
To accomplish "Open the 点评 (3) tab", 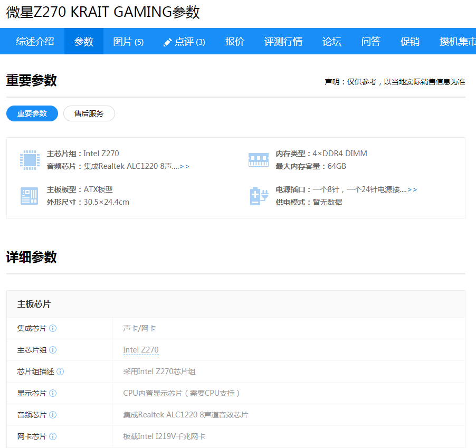I will 184,41.
